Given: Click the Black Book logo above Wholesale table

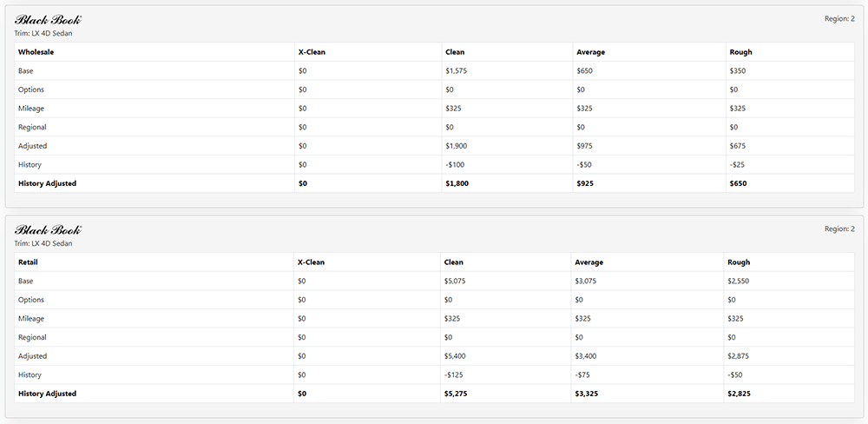Looking at the screenshot, I should [48, 20].
